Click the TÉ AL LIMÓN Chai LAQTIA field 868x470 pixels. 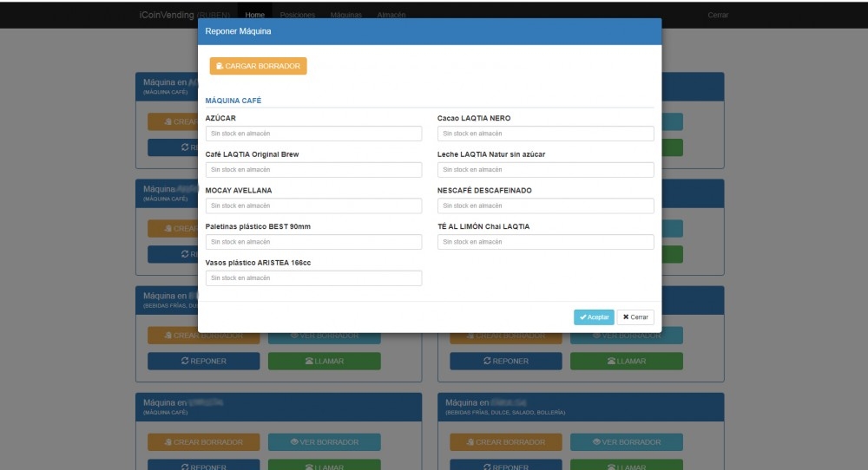coord(545,242)
